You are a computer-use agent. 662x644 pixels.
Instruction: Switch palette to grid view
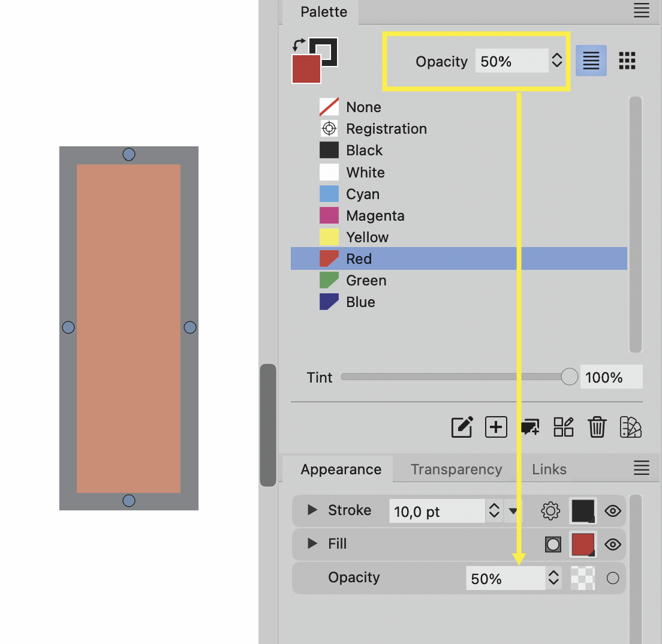[x=627, y=61]
